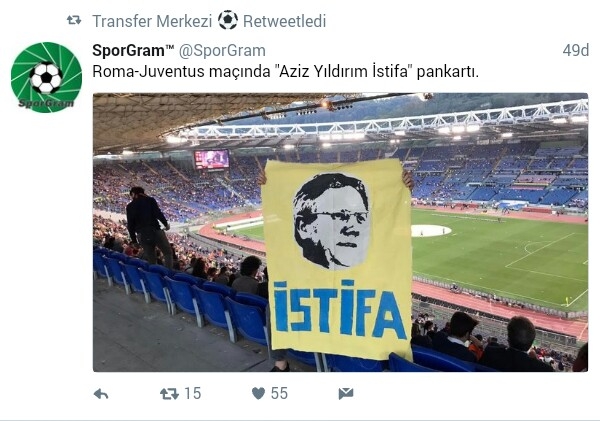Open the @SporGram handle
The width and height of the screenshot is (600, 421).
(222, 51)
